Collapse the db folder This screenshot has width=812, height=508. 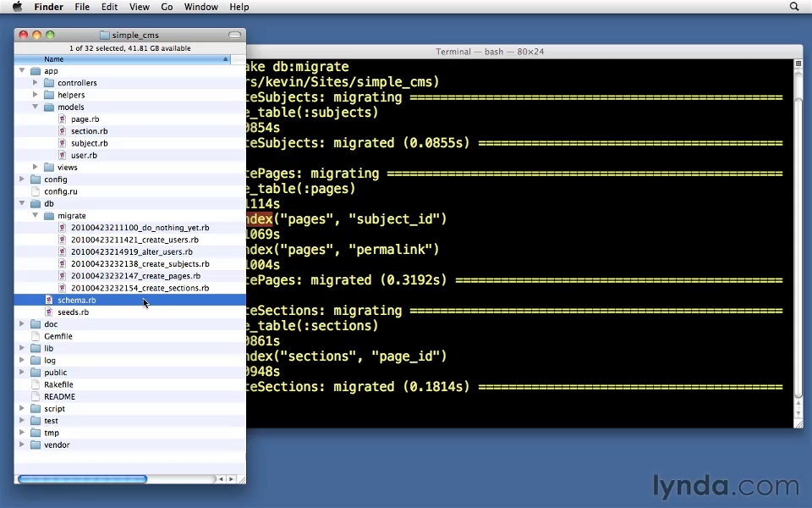pos(22,203)
